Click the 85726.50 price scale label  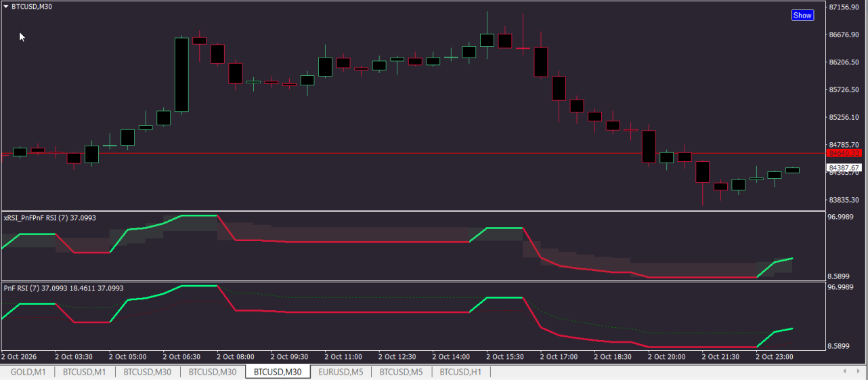pos(844,89)
